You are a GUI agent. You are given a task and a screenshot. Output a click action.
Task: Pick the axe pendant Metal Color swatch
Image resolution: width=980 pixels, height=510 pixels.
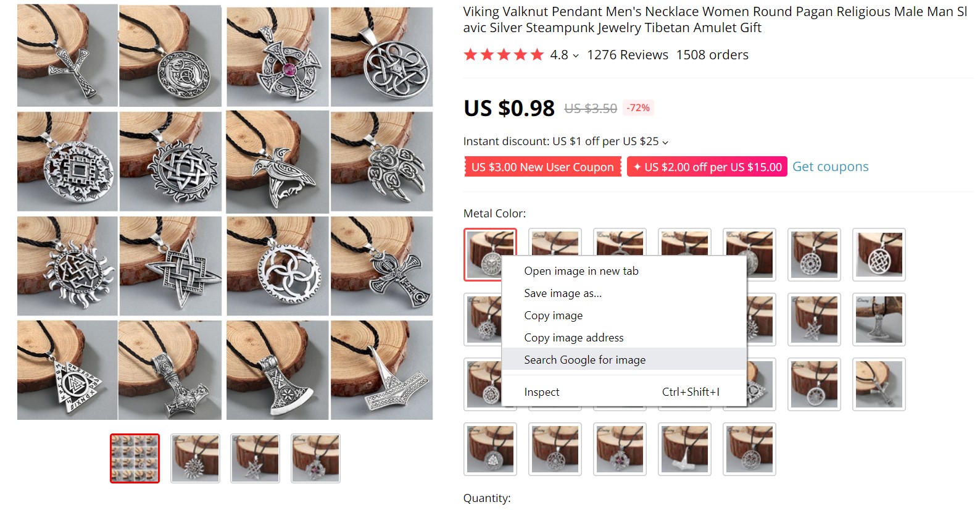pos(879,320)
